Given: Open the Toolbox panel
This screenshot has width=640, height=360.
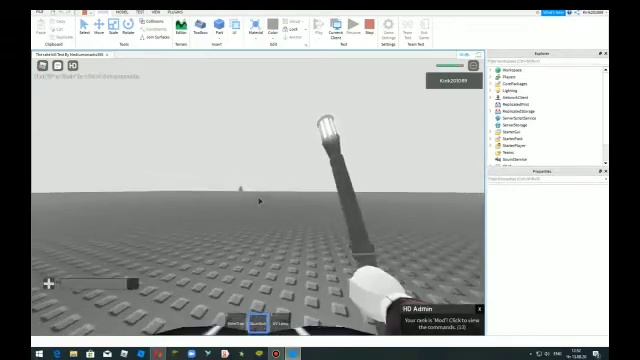Looking at the screenshot, I should 200,27.
